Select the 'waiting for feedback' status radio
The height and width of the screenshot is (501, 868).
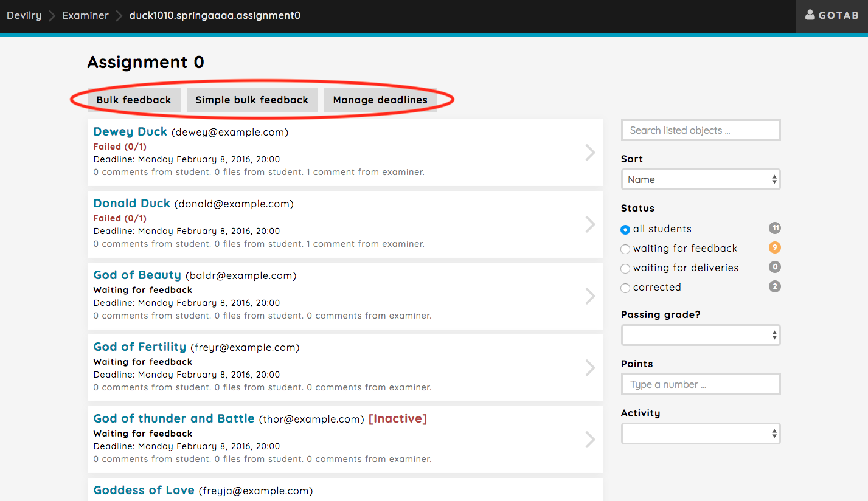click(x=625, y=249)
